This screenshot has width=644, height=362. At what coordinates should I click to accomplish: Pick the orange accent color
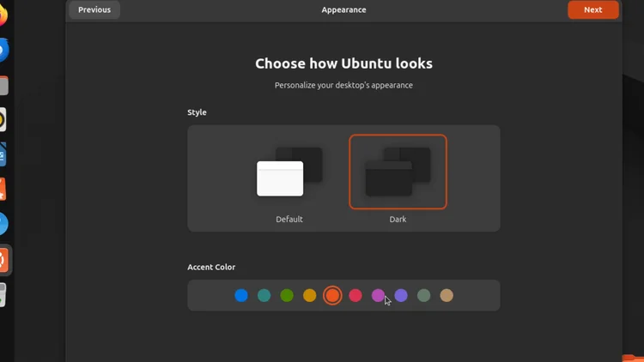[332, 295]
